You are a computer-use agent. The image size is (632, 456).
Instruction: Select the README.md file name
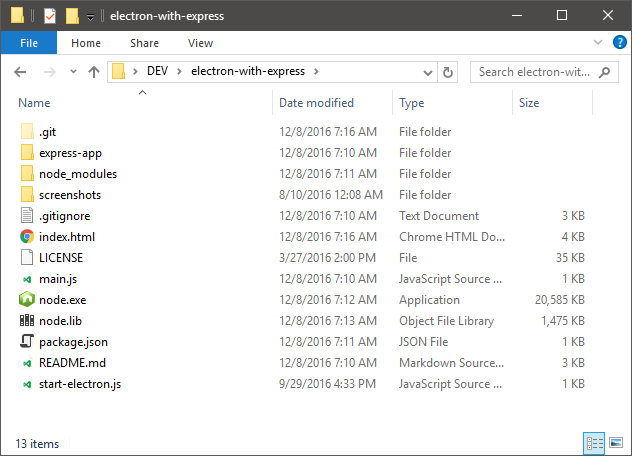pyautogui.click(x=73, y=363)
